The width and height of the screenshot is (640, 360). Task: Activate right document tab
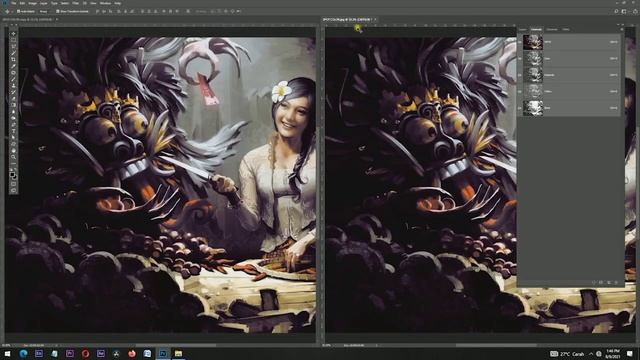pos(347,19)
